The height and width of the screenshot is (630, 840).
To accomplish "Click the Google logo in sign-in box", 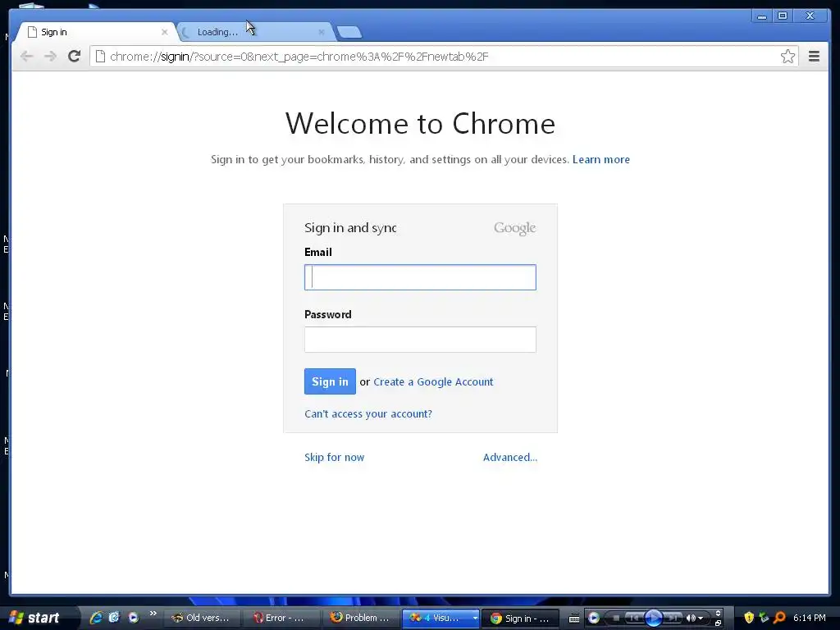I will click(x=514, y=228).
